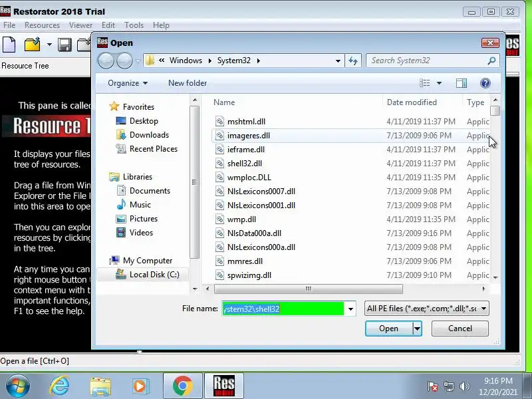Open the Resources menu

click(x=42, y=25)
